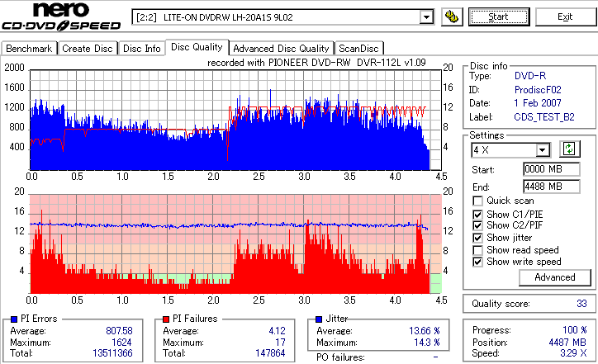Click the PI Errors upper graph
The height and width of the screenshot is (364, 598).
pyautogui.click(x=235, y=120)
